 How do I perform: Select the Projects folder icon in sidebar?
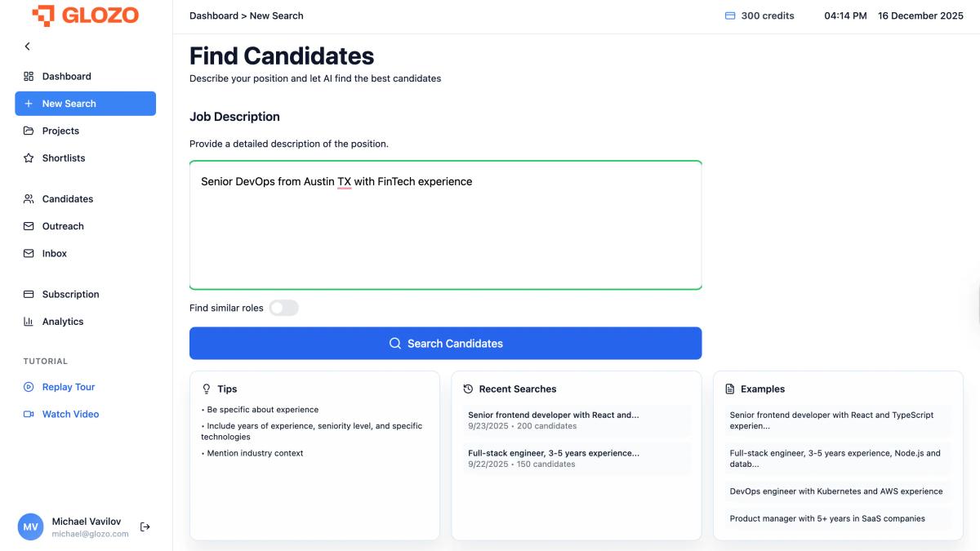pos(29,131)
